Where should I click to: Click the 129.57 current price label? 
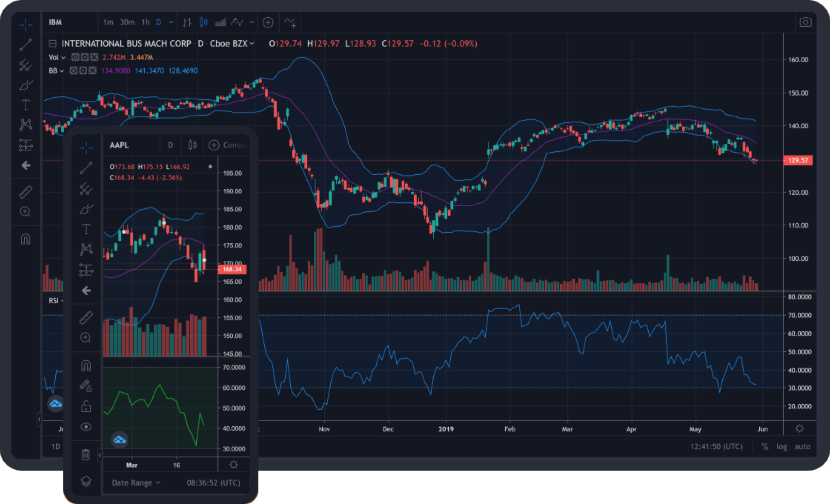click(798, 160)
